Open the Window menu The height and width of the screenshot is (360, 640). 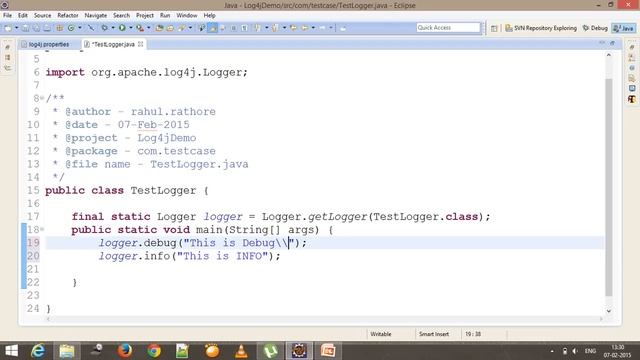(x=187, y=16)
